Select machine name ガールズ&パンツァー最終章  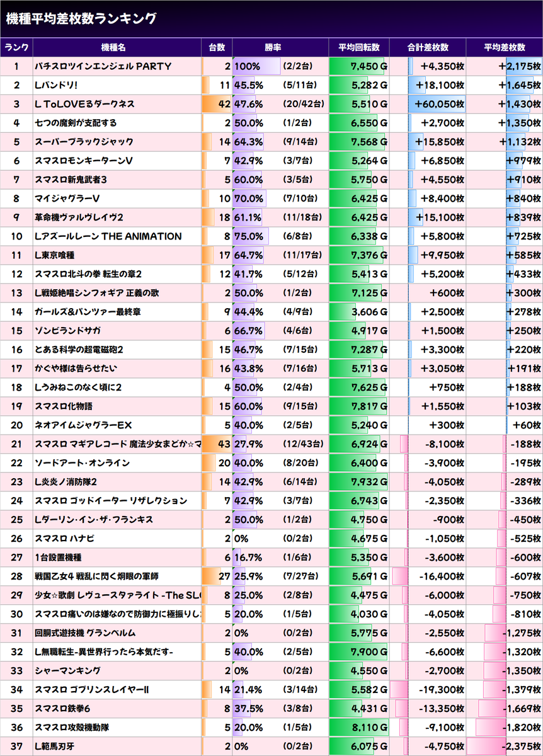[x=88, y=312]
